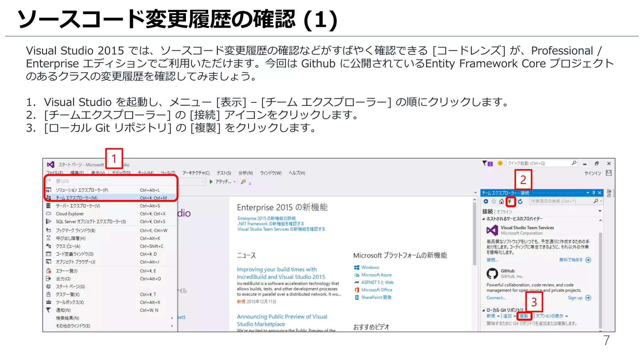
Task: Open the Microsoft Azure link
Action: (x=376, y=275)
